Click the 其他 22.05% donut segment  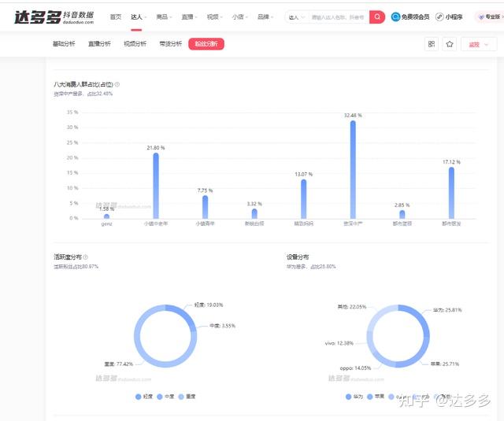pyautogui.click(x=379, y=315)
